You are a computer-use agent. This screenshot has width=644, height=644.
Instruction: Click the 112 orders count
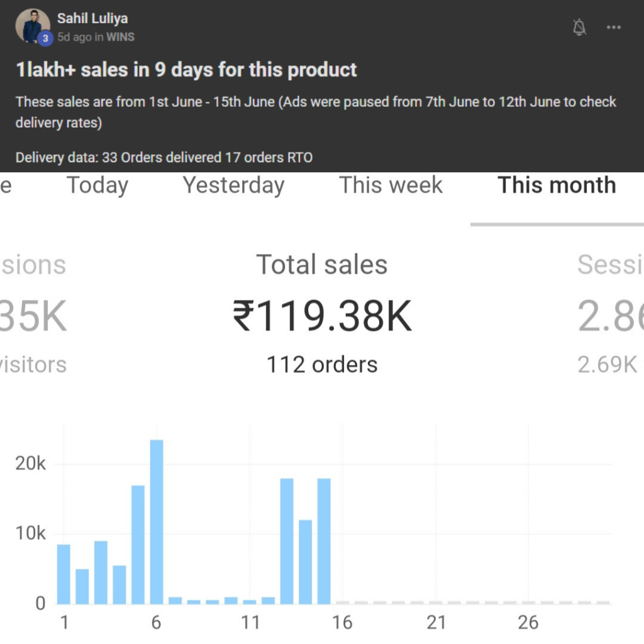coord(322,365)
